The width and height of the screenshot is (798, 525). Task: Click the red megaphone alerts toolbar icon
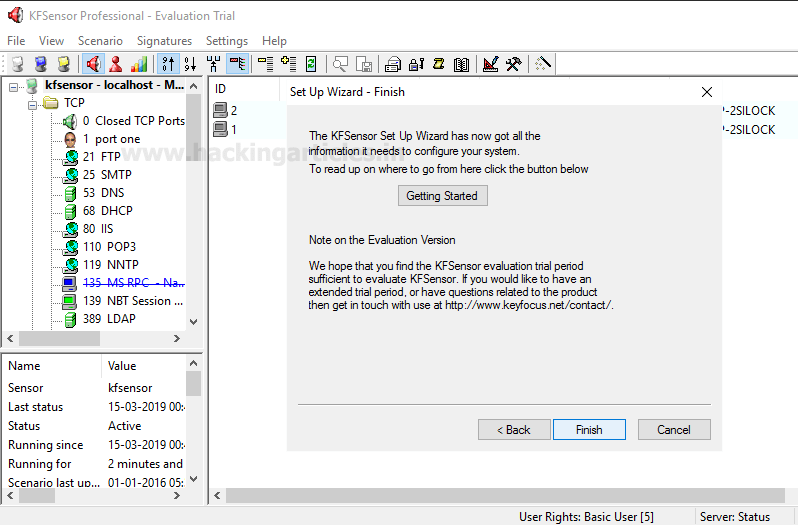tap(93, 64)
